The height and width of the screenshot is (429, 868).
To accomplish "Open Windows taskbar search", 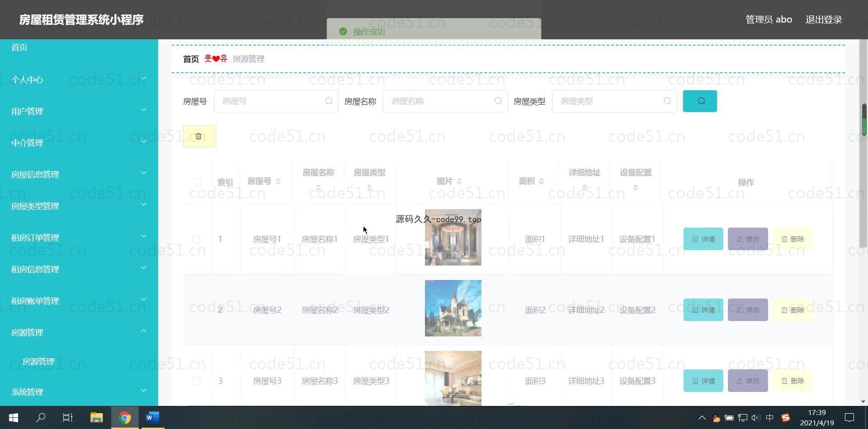I will pos(41,418).
